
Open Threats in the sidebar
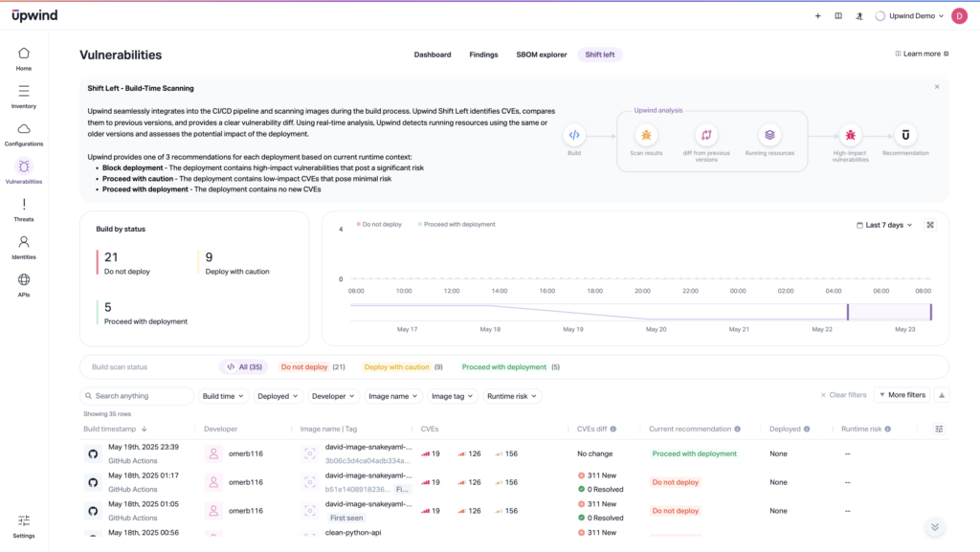(x=24, y=210)
